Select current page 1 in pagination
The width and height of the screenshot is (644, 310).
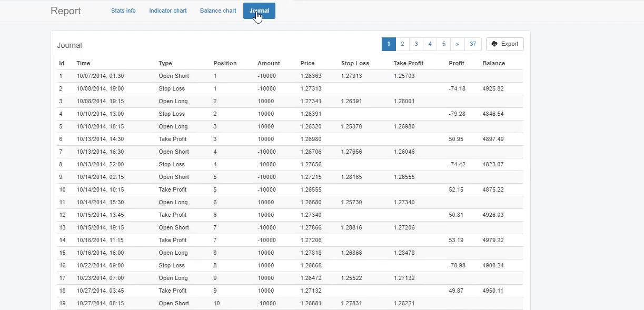click(x=388, y=44)
